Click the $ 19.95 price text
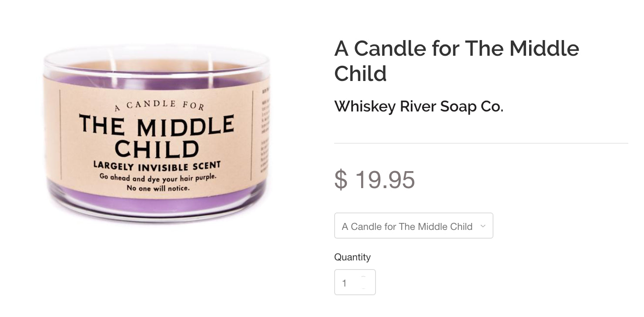The width and height of the screenshot is (644, 317). pos(375,179)
